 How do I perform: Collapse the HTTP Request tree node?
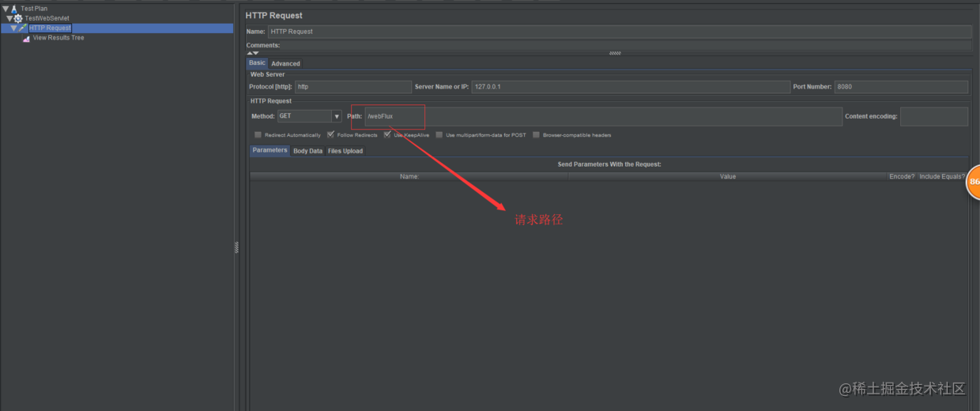click(13, 28)
